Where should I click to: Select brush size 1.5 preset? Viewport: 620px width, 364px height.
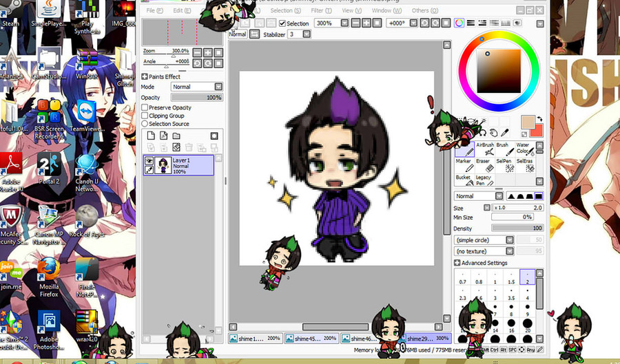coord(511,277)
